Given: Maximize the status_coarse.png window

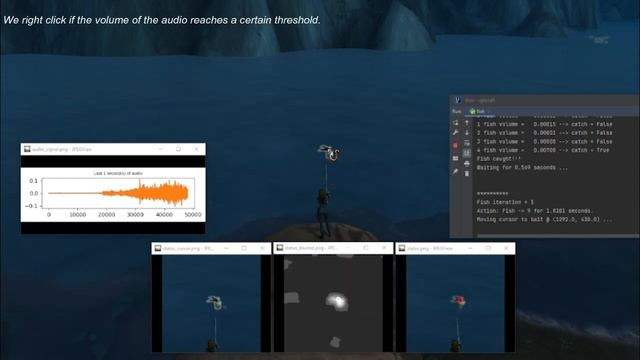Looking at the screenshot, I should click(244, 248).
